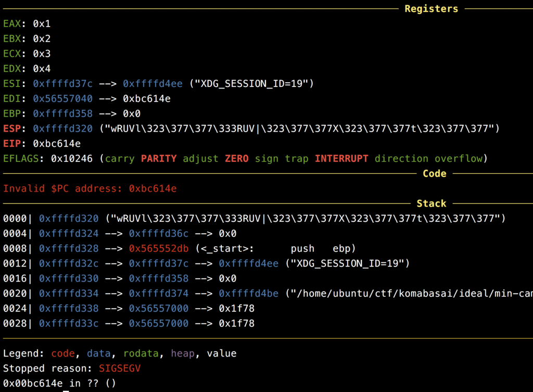Click the SIGSEGV stopped reason
This screenshot has width=533, height=392.
point(120,368)
